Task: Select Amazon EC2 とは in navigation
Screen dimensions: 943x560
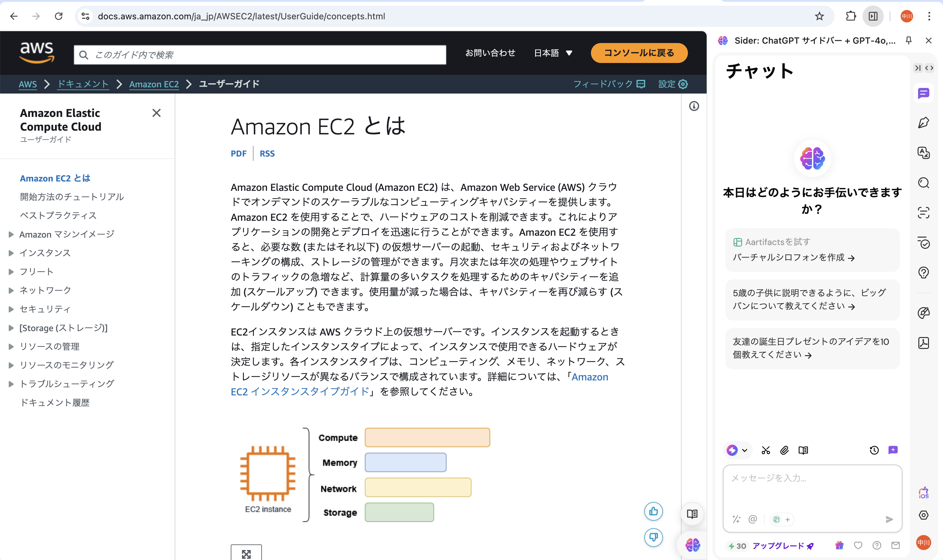Action: pyautogui.click(x=55, y=178)
